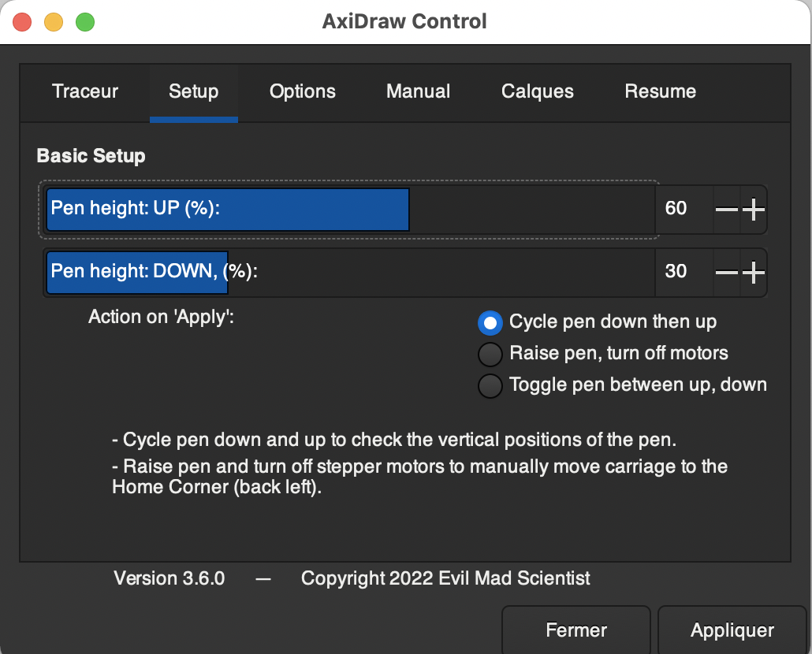
Task: Decrease Pen height UP with minus button
Action: coord(726,209)
